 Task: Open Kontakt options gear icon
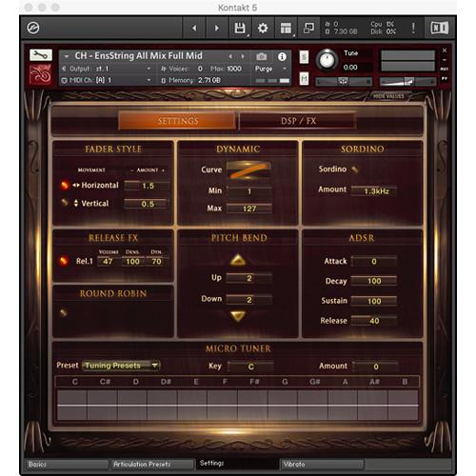(x=263, y=29)
